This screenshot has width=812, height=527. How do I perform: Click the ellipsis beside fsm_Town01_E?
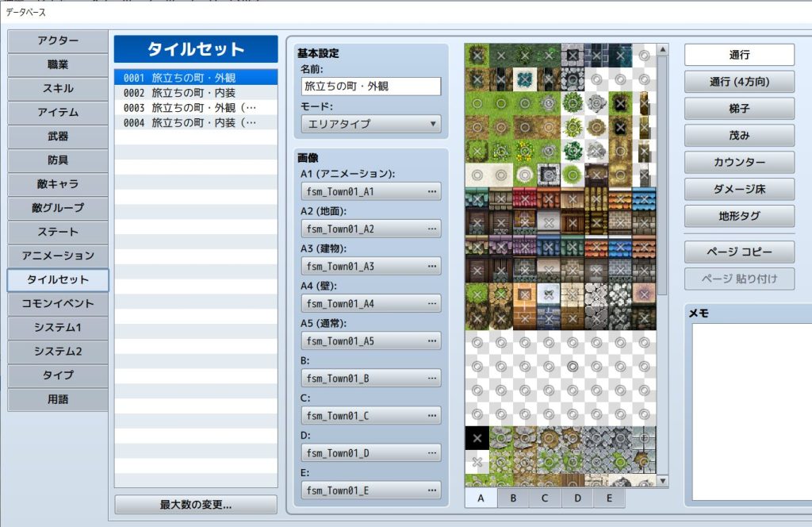pos(431,490)
